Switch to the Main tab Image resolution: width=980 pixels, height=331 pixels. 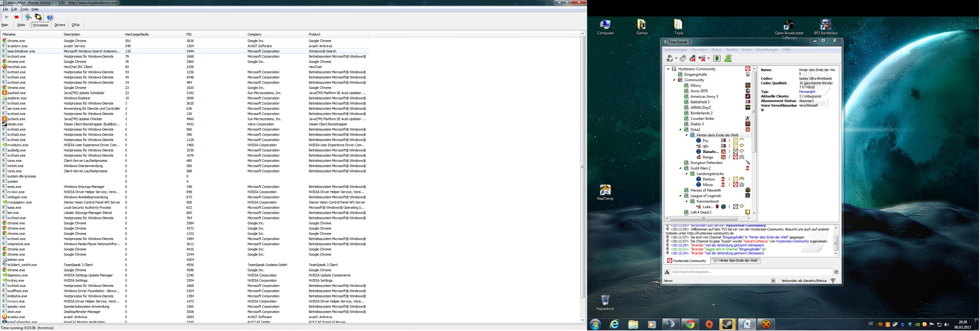[5, 25]
